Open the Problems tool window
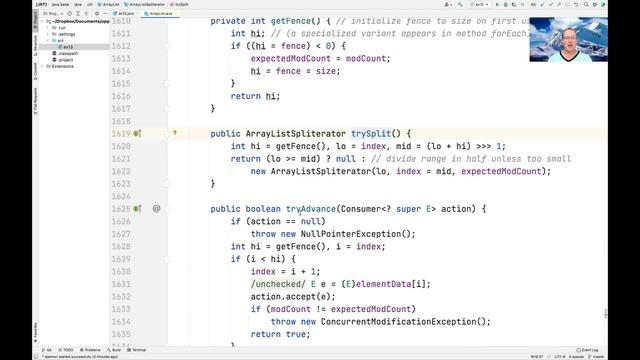This screenshot has width=640, height=360. (90, 350)
